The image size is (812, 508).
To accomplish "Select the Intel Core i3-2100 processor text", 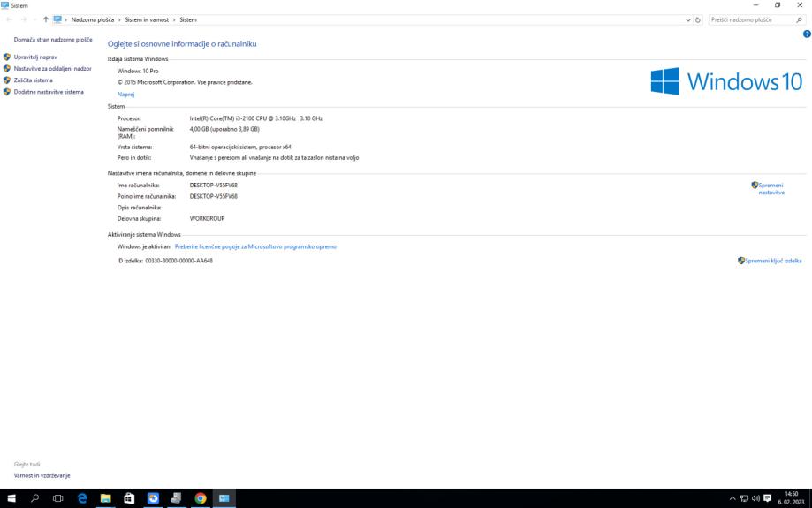I will 256,118.
